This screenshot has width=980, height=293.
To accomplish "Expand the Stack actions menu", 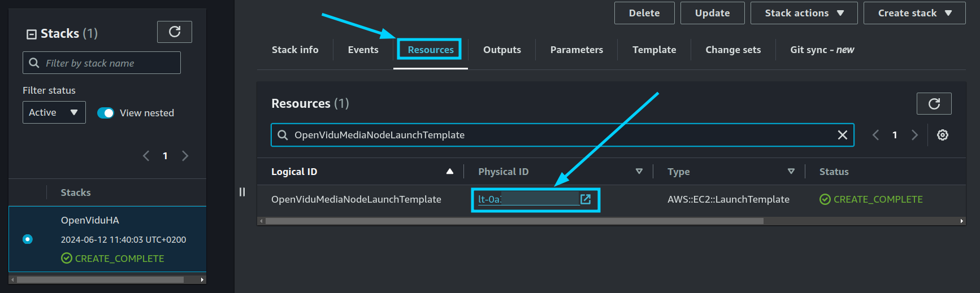I will 804,13.
